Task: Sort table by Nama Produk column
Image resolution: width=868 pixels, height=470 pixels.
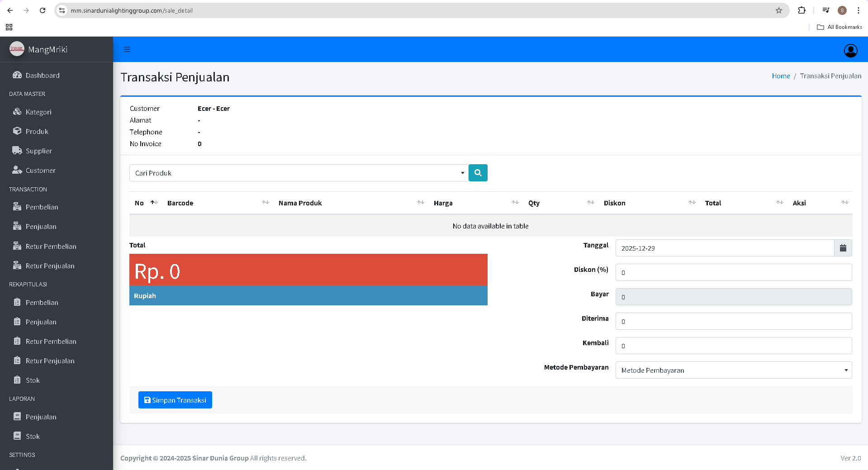Action: coord(351,203)
